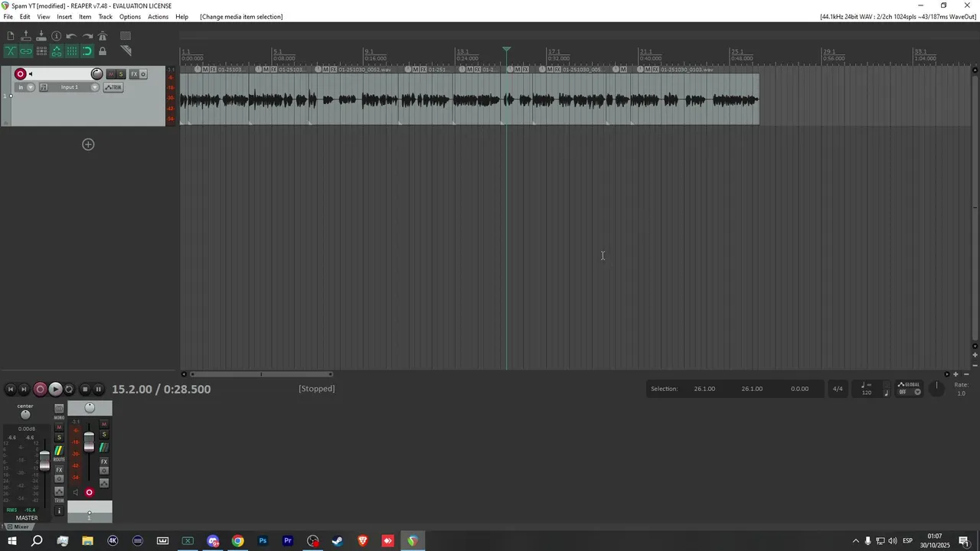Toggle track 1 mixer record-arm button
Image resolution: width=980 pixels, height=551 pixels.
89,493
